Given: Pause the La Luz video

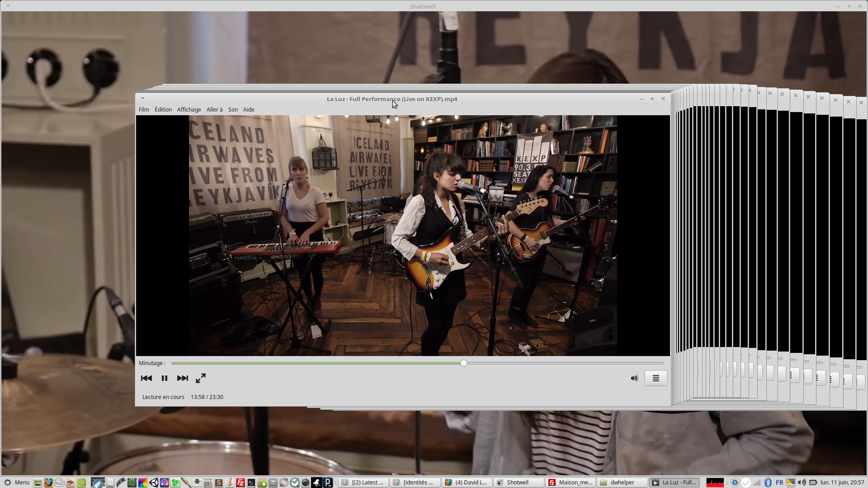Looking at the screenshot, I should (165, 378).
